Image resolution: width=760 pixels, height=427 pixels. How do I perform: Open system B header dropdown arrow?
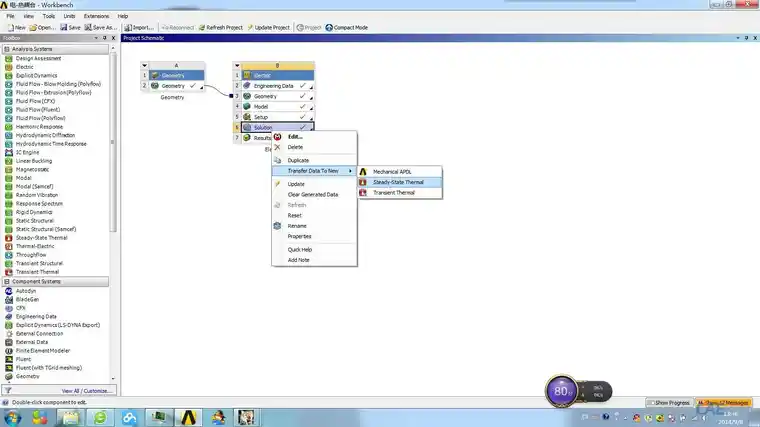(237, 65)
